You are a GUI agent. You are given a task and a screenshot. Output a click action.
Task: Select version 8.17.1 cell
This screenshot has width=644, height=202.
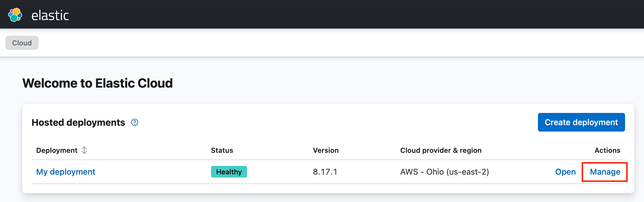(325, 172)
